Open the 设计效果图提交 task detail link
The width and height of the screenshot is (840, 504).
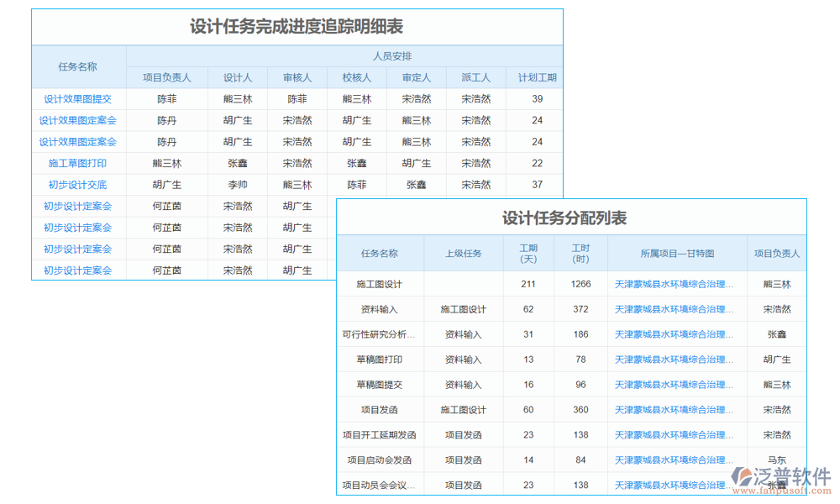(76, 98)
